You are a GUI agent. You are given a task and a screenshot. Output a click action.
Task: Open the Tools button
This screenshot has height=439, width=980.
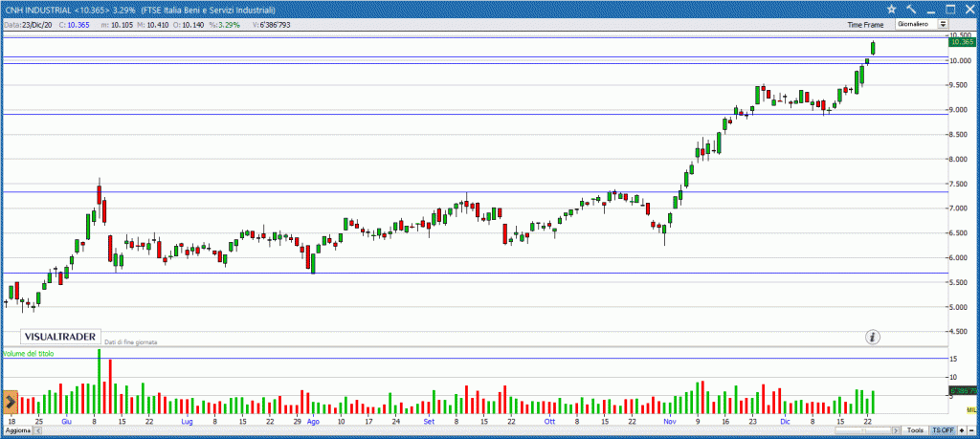[915, 431]
